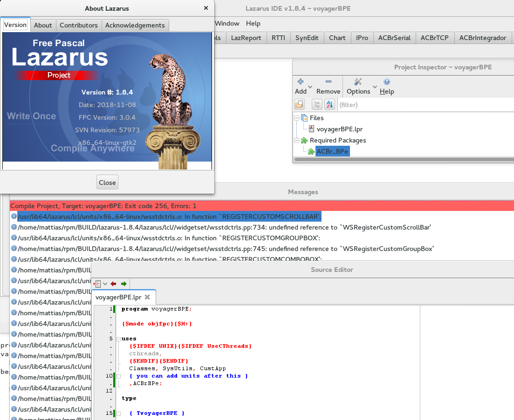Toggle alphabetical A-Z sort icon
This screenshot has width=514, height=420.
click(x=329, y=104)
